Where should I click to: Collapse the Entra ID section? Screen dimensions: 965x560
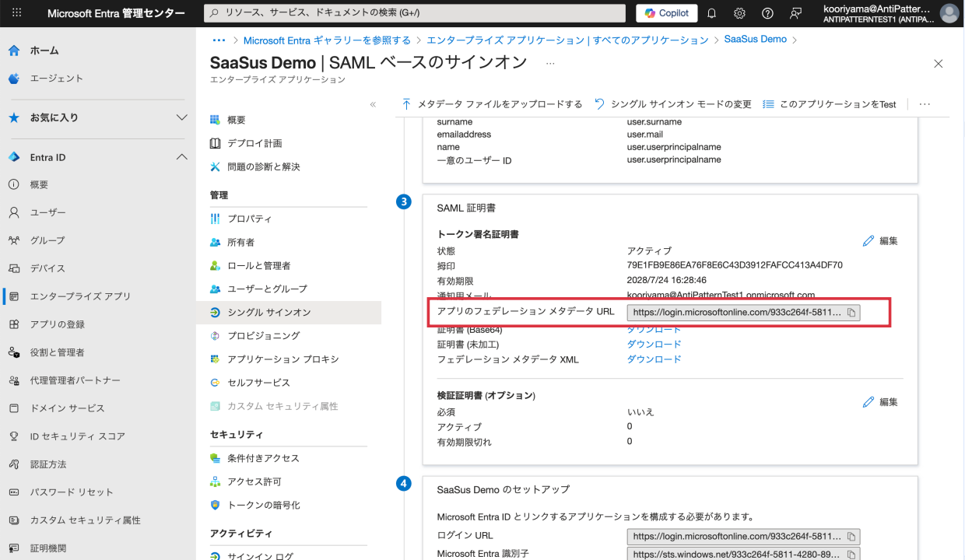98,157
